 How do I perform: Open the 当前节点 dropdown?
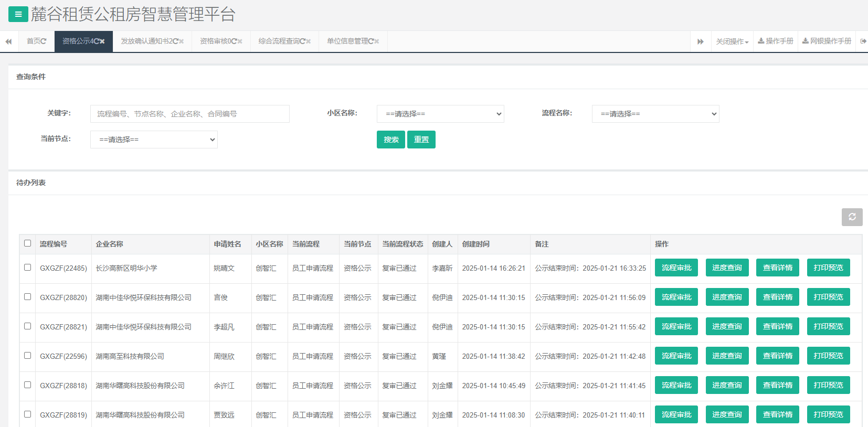tap(154, 140)
